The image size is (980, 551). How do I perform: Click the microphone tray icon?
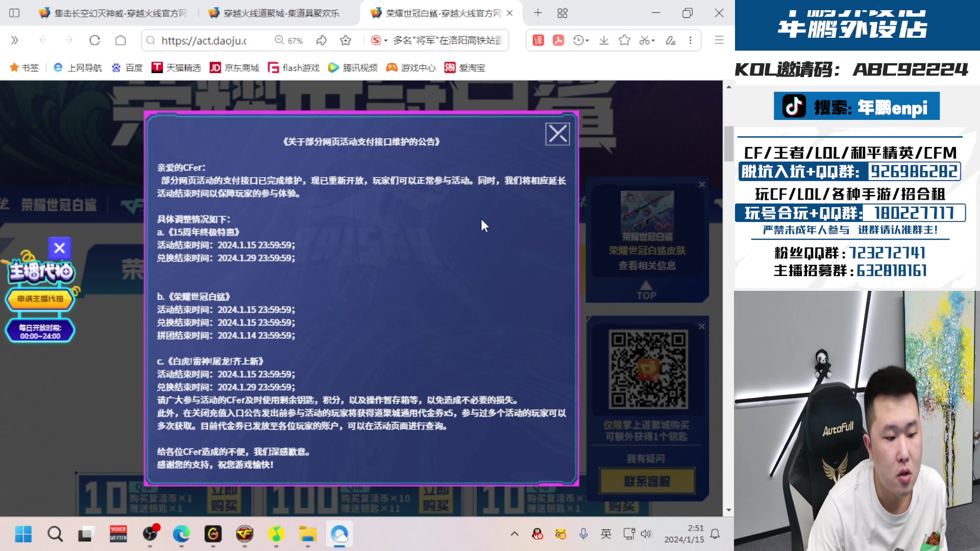point(583,534)
